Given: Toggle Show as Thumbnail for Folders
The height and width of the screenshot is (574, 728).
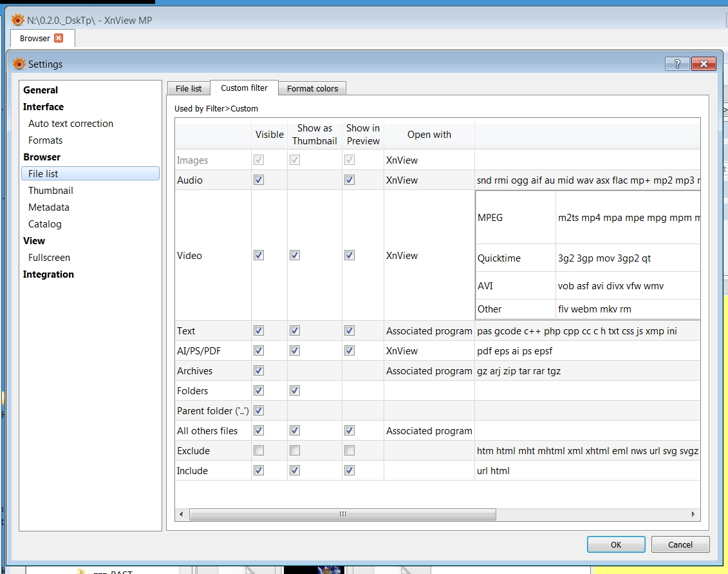Looking at the screenshot, I should pos(295,390).
